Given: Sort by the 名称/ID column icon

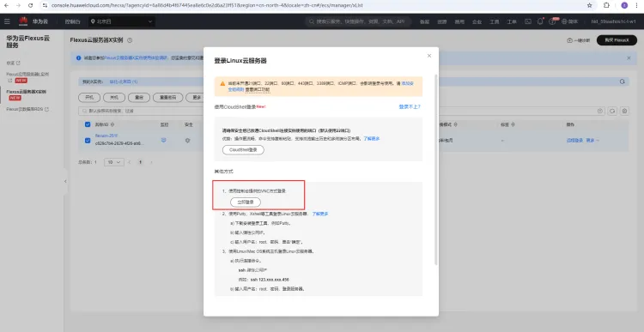Looking at the screenshot, I should [112, 124].
